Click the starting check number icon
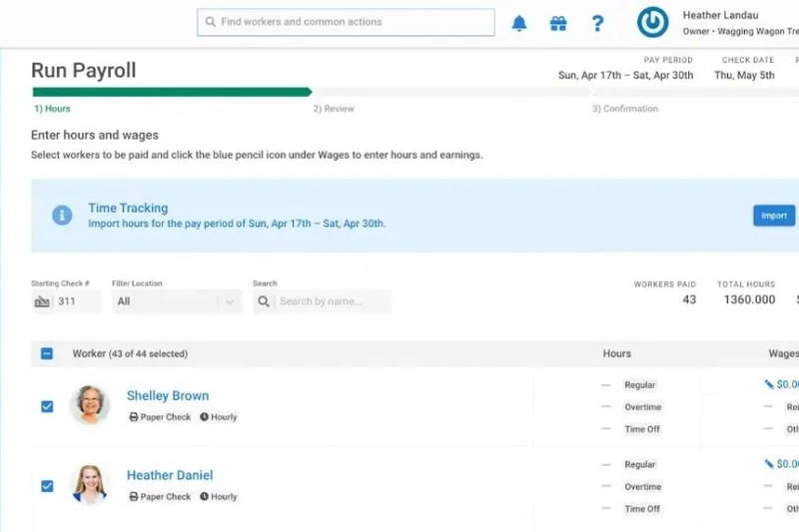This screenshot has height=532, width=799. [x=42, y=301]
